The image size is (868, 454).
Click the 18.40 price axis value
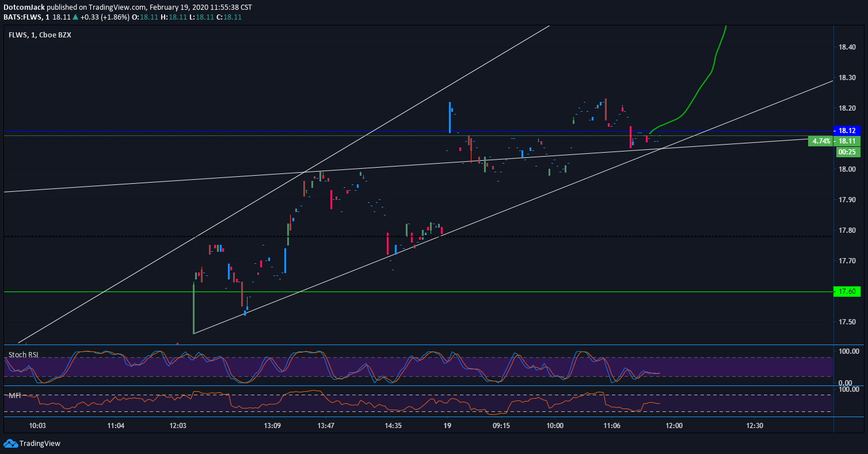click(846, 47)
